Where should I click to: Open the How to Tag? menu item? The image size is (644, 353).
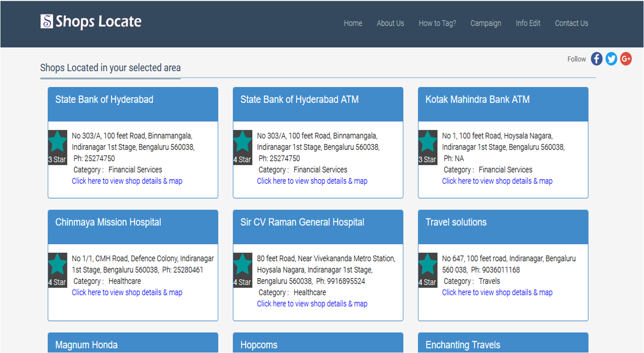[437, 23]
